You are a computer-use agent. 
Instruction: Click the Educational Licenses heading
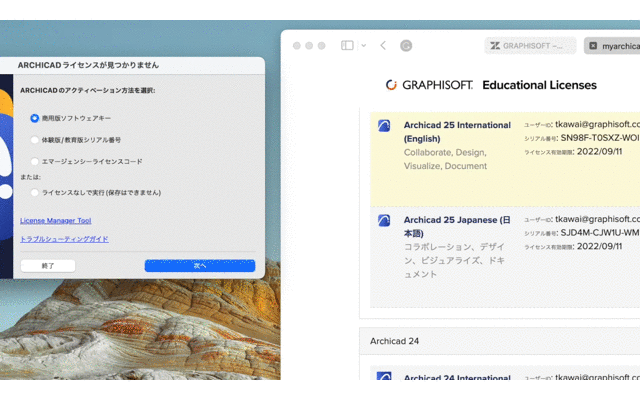[x=539, y=85]
